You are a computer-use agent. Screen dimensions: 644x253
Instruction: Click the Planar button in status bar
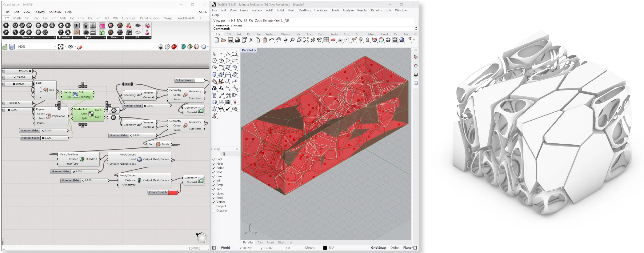coord(408,248)
